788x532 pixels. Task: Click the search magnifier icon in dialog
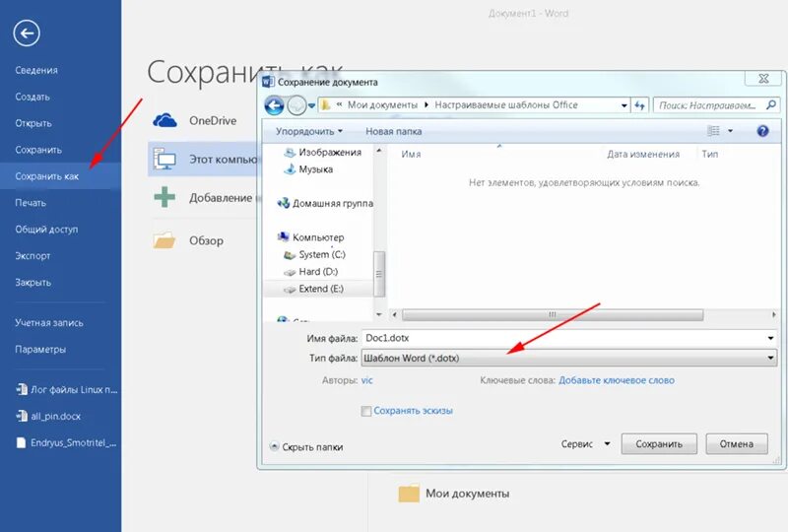[x=771, y=104]
